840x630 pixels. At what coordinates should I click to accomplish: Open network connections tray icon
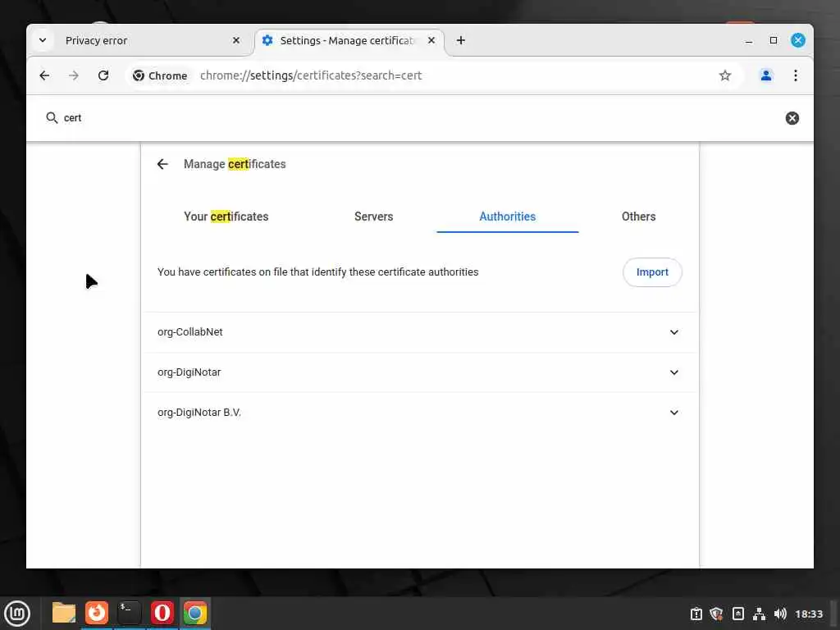pos(759,614)
